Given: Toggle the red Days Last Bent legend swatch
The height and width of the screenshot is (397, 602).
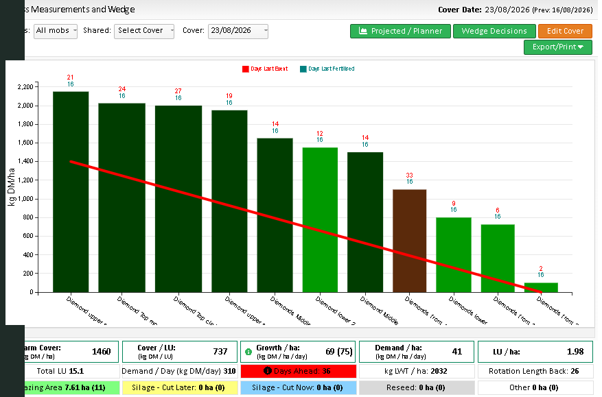Looking at the screenshot, I should pos(245,69).
